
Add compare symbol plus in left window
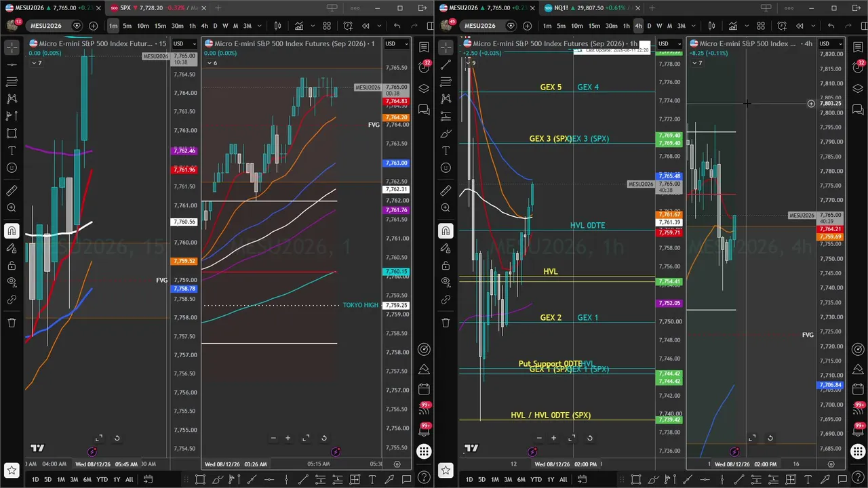tap(93, 26)
